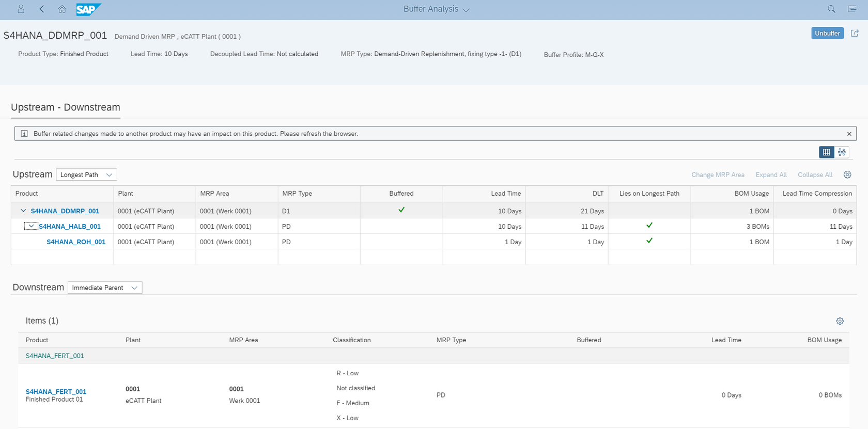
Task: Click the 0 BOMs value
Action: (x=830, y=395)
